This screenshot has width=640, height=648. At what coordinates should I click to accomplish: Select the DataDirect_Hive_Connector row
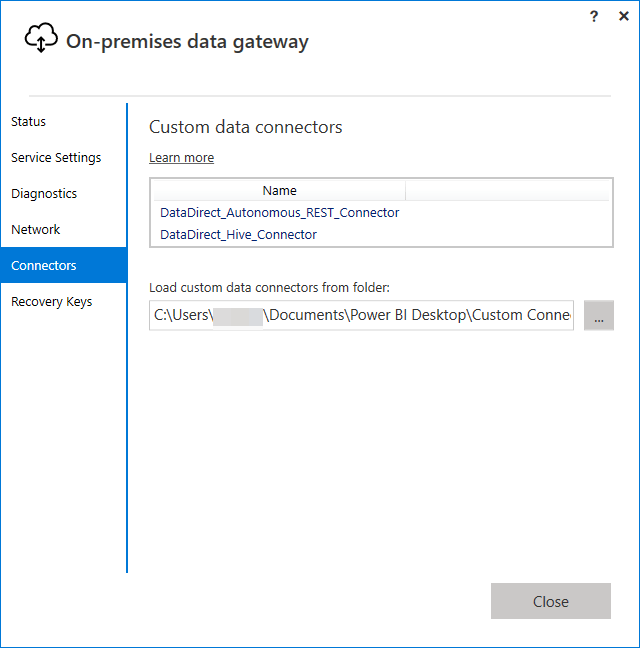(238, 234)
